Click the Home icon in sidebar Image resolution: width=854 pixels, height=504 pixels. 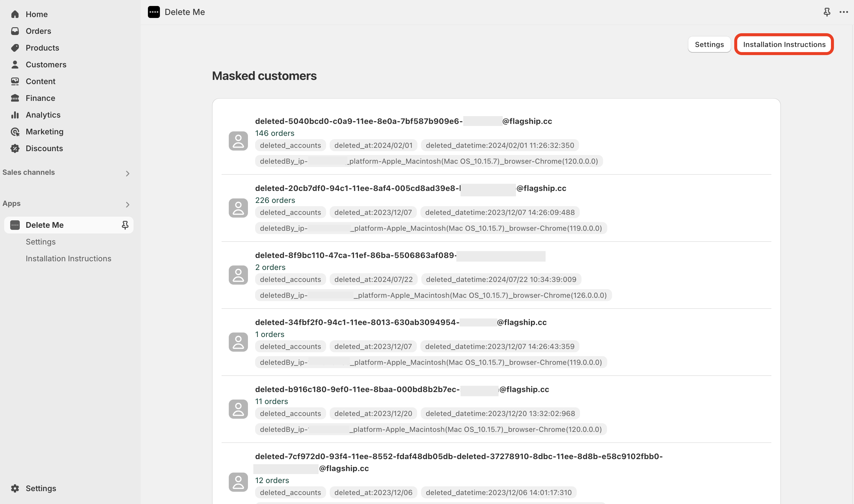point(15,14)
